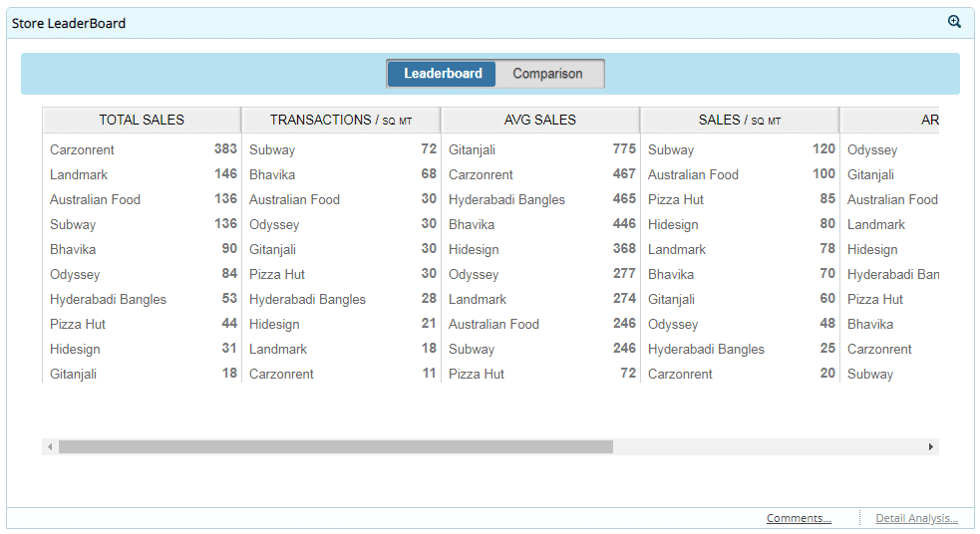Select Gitanjali in Avg Sales column
The height and width of the screenshot is (534, 980).
pyautogui.click(x=472, y=149)
